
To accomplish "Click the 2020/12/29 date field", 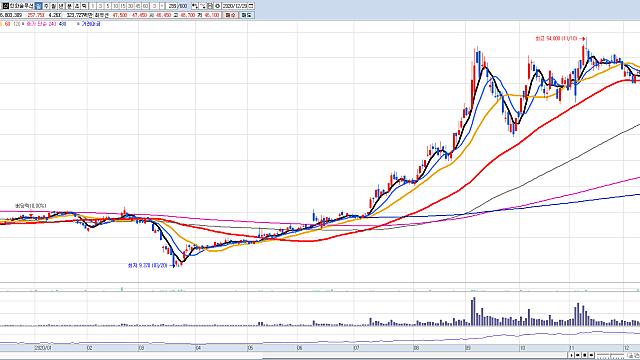I will [235, 6].
